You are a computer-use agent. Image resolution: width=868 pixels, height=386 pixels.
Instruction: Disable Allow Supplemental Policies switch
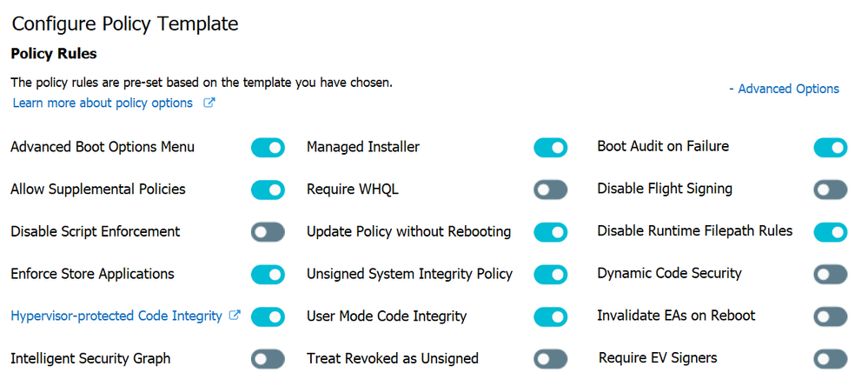tap(268, 190)
